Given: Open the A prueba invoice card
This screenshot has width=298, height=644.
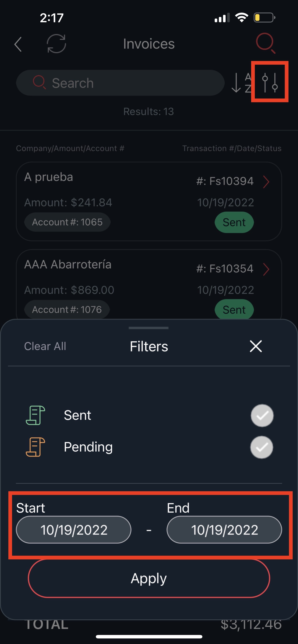Looking at the screenshot, I should [x=149, y=201].
